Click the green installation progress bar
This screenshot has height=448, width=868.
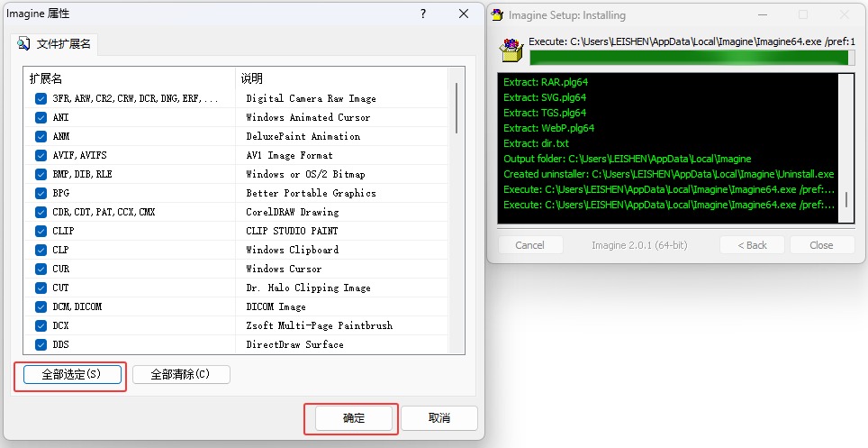[x=689, y=58]
